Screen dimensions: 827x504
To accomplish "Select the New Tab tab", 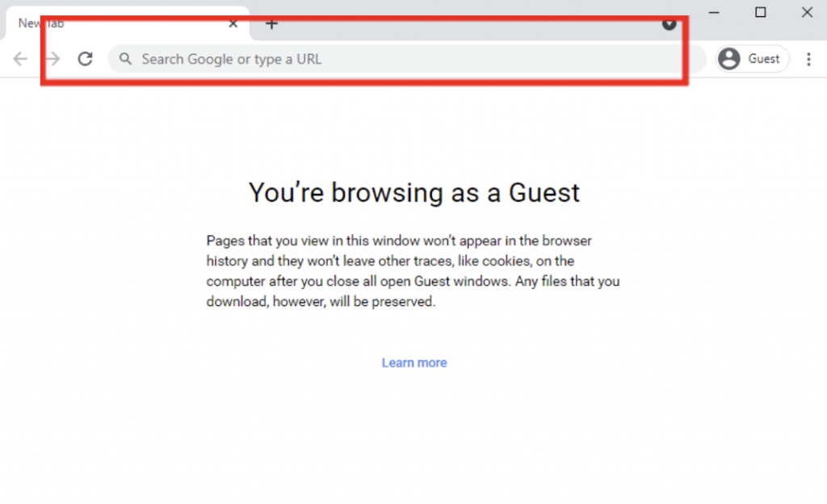I will pyautogui.click(x=127, y=23).
